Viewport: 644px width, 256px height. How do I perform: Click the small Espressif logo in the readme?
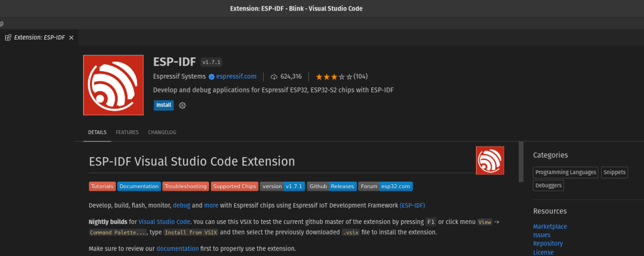click(x=490, y=160)
